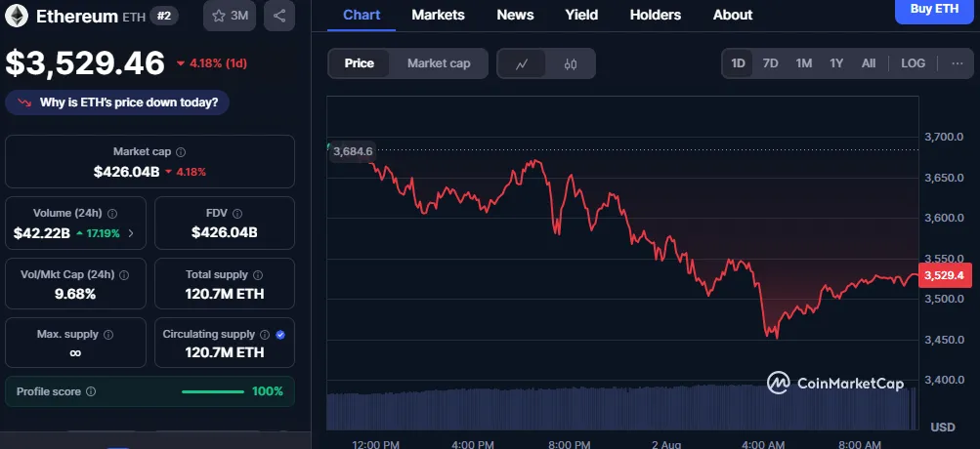Click the Market cap info icon
Viewport: 980px width, 449px height.
[x=181, y=152]
